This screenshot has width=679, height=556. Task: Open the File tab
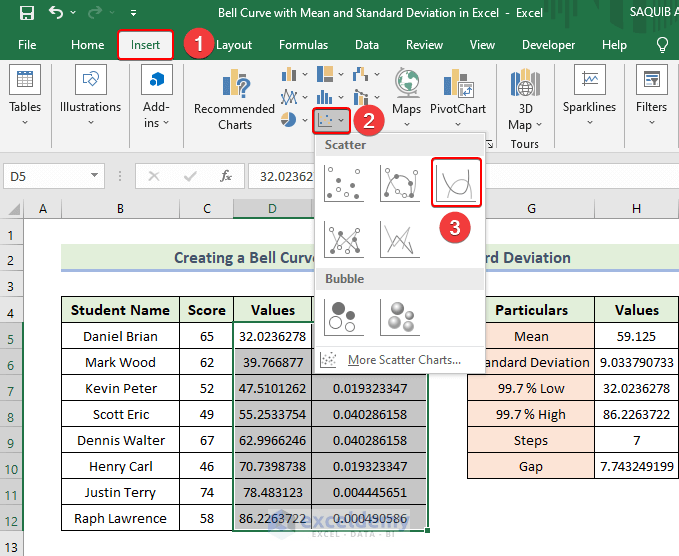point(27,45)
